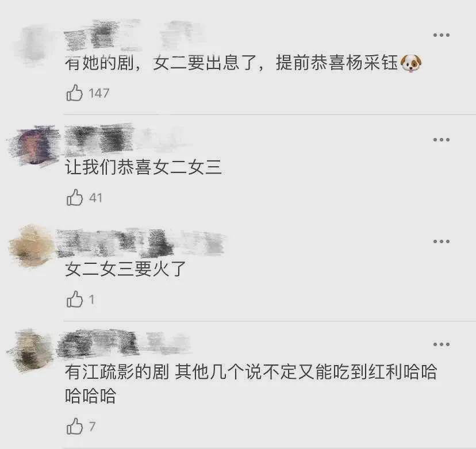476x449 pixels.
Task: Like the comment with 147 likes
Action: (x=74, y=93)
